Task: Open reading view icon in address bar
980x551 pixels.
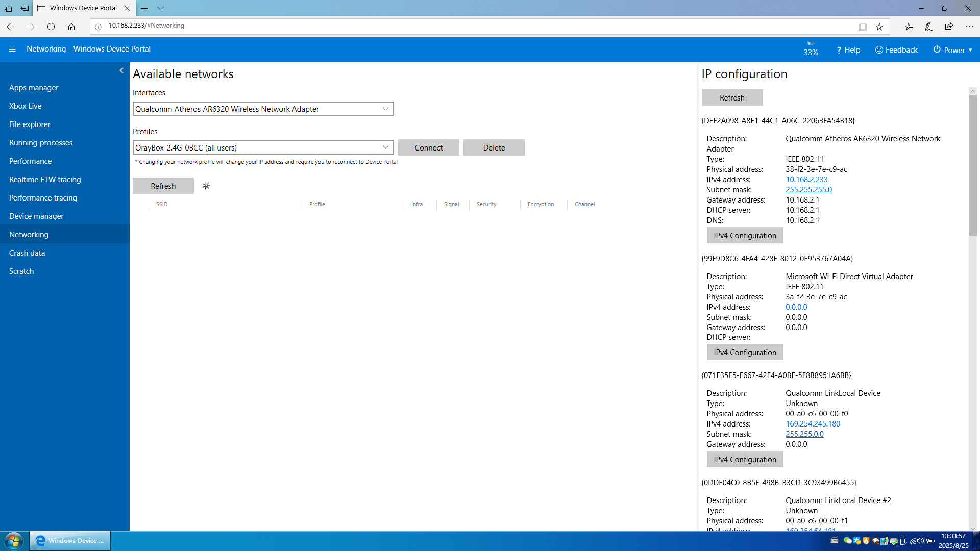Action: [x=863, y=27]
